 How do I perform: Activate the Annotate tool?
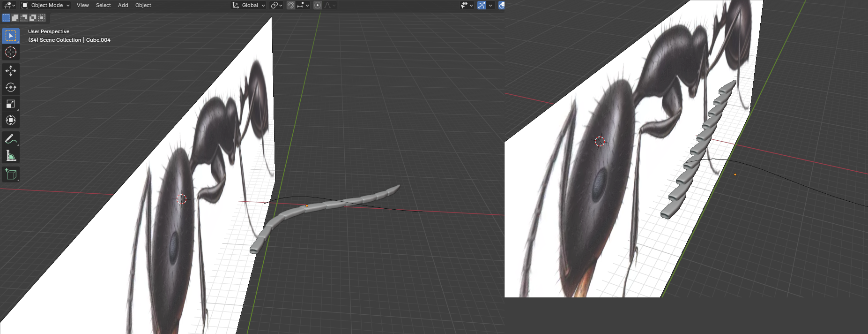coord(11,139)
